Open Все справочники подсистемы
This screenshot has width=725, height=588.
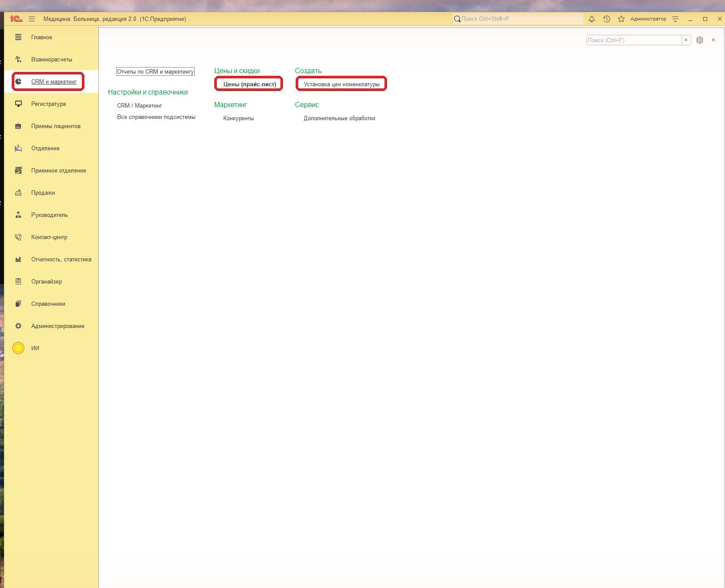pos(156,117)
